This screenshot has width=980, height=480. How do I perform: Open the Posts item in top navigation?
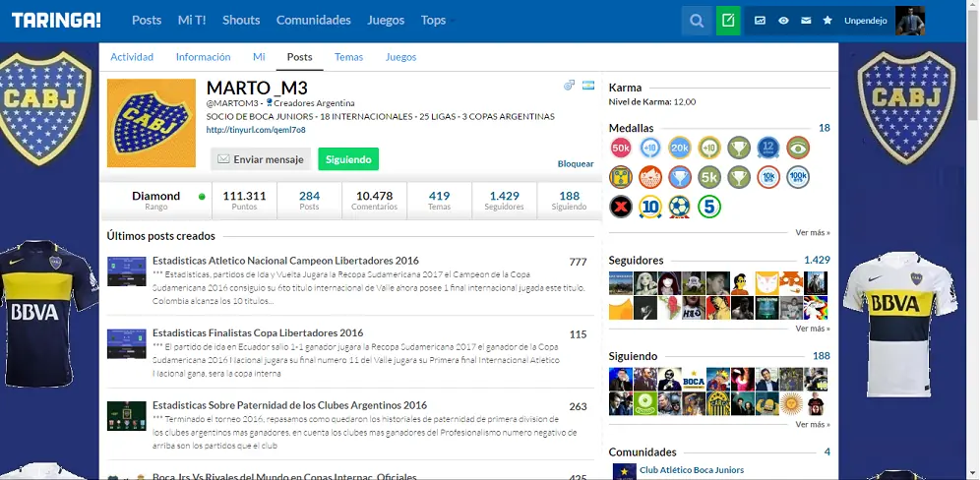pyautogui.click(x=147, y=21)
